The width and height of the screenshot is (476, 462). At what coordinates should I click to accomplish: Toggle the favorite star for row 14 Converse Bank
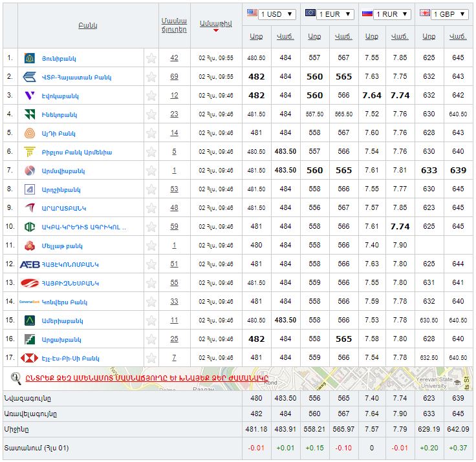151,302
